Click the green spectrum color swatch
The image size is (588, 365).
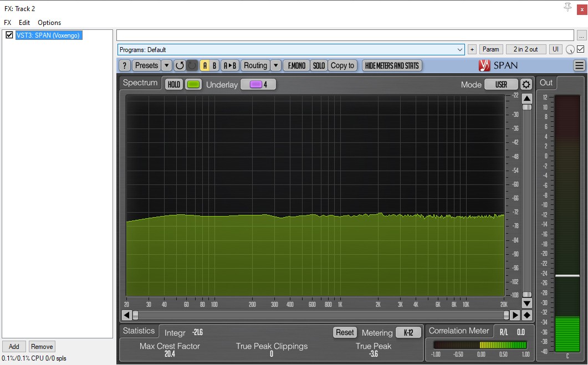[x=193, y=85]
